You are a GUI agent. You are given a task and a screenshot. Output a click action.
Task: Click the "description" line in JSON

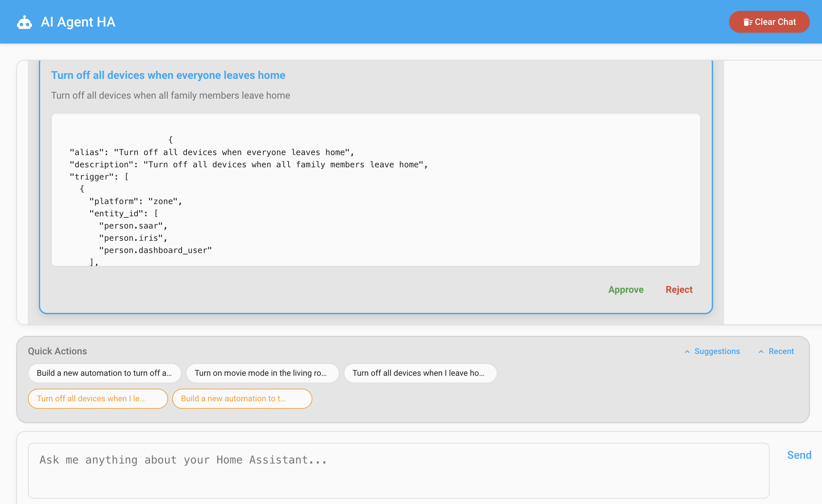coord(249,165)
